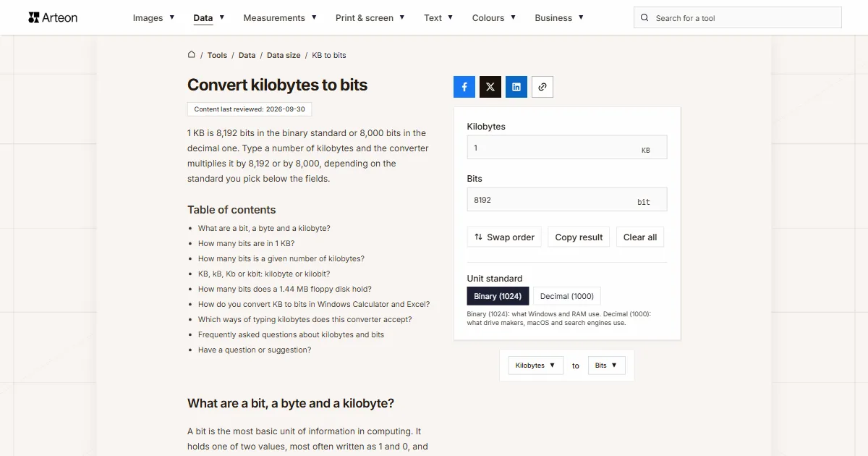Open 'What are a bit, a byte and a kilobyte?' link
Image resolution: width=868 pixels, height=456 pixels.
point(264,228)
